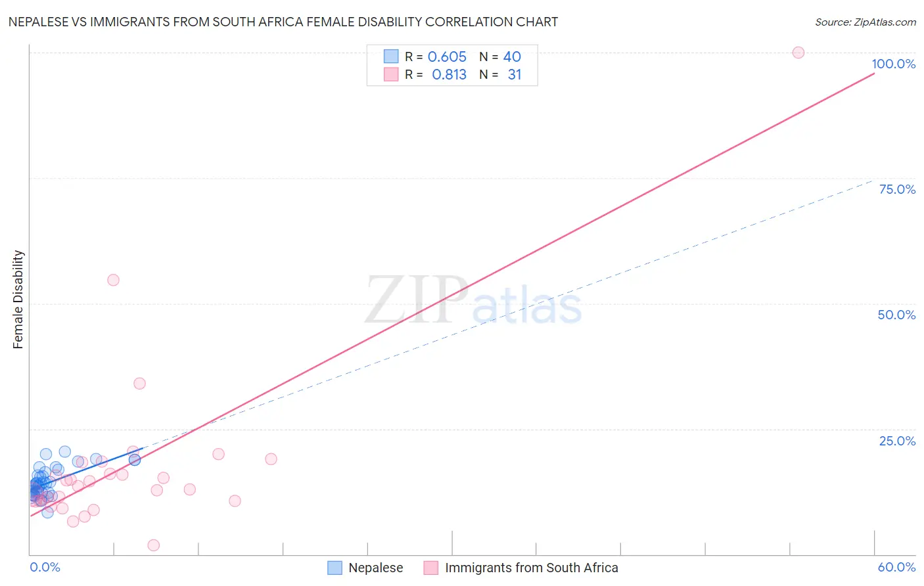
Task: Toggle the Nepalese series label in the legend
Action: (375, 568)
